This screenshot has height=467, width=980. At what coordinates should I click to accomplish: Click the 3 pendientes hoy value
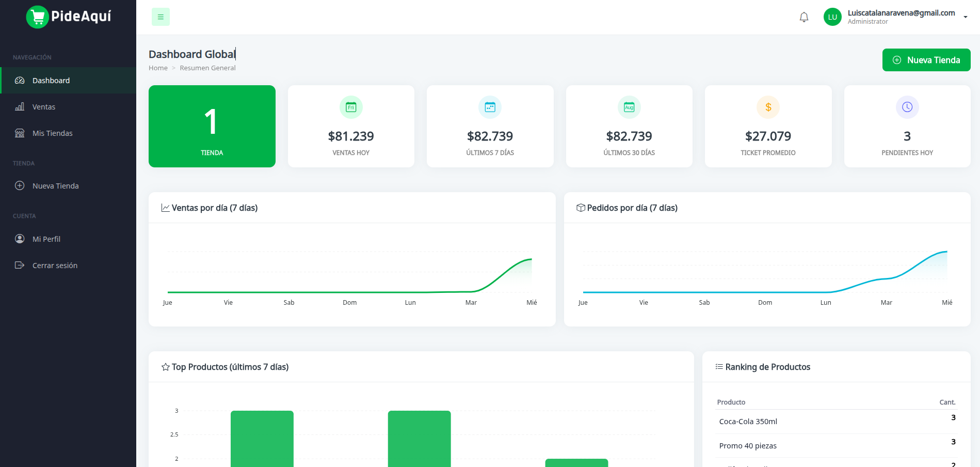pyautogui.click(x=907, y=136)
